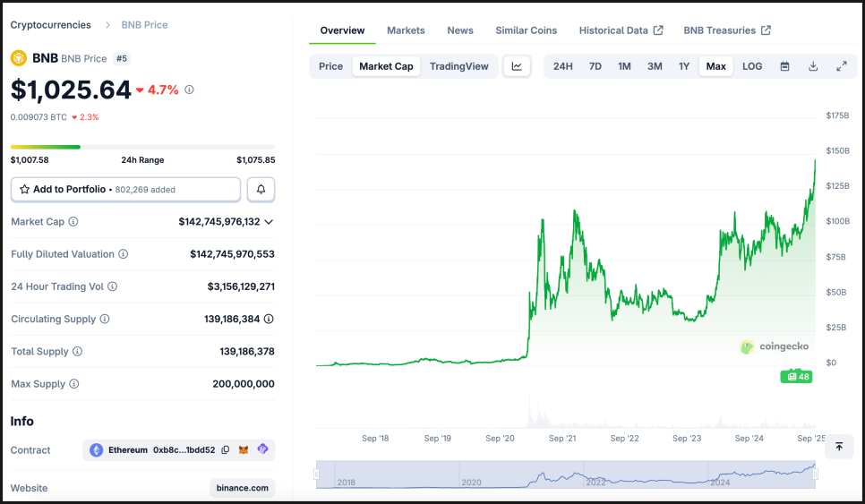Expand chart to fullscreen icon
The image size is (865, 504).
pos(842,66)
